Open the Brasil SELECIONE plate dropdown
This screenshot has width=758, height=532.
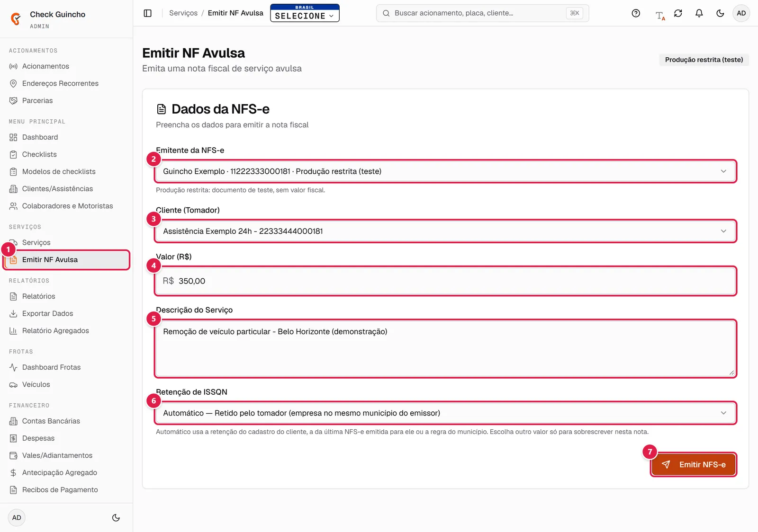tap(305, 13)
